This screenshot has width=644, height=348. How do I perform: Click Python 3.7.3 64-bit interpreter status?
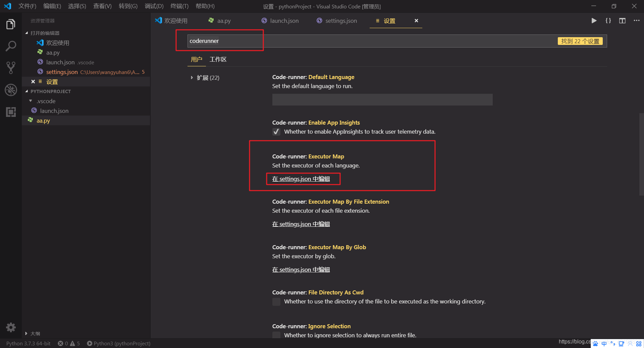tap(28, 343)
